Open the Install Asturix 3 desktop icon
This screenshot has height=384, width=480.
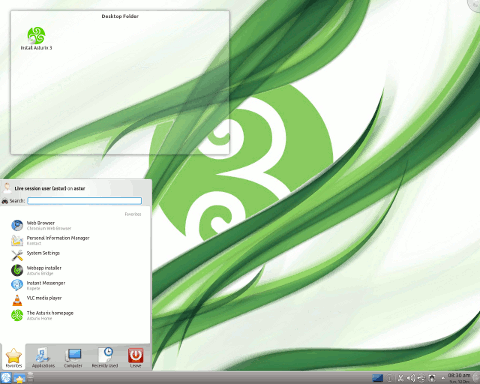[36, 38]
